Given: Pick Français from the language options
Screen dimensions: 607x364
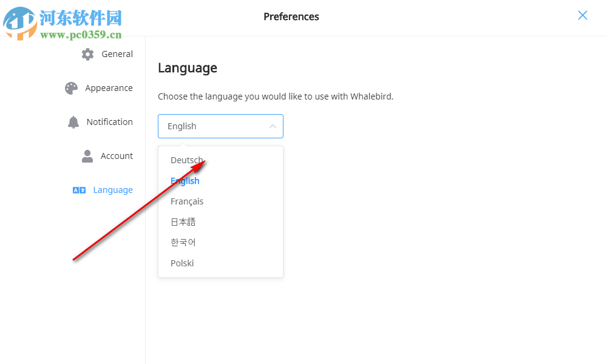Looking at the screenshot, I should (x=187, y=201).
